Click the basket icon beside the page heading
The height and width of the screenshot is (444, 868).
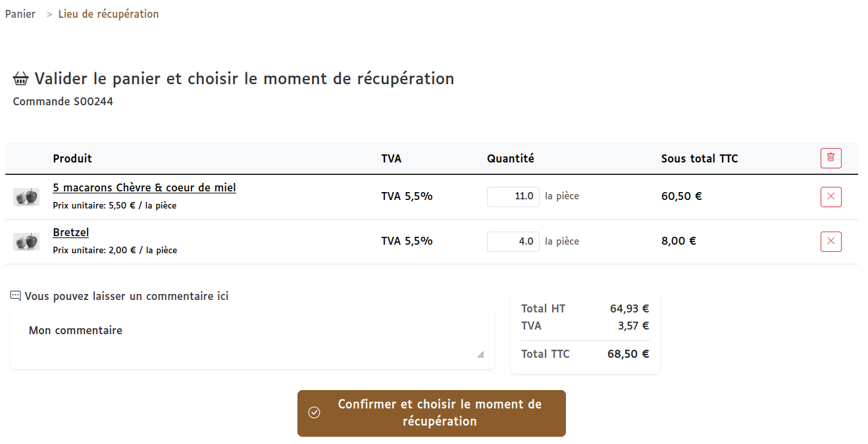[21, 80]
